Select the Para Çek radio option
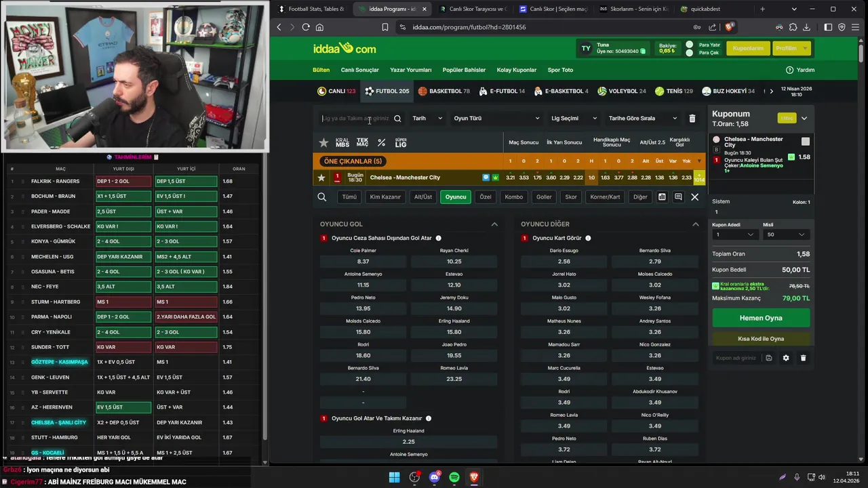Image resolution: width=868 pixels, height=488 pixels. (x=690, y=53)
